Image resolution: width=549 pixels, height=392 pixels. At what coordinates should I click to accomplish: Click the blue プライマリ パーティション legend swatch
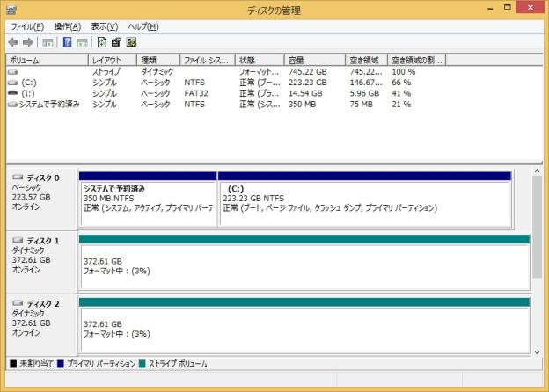[60, 364]
